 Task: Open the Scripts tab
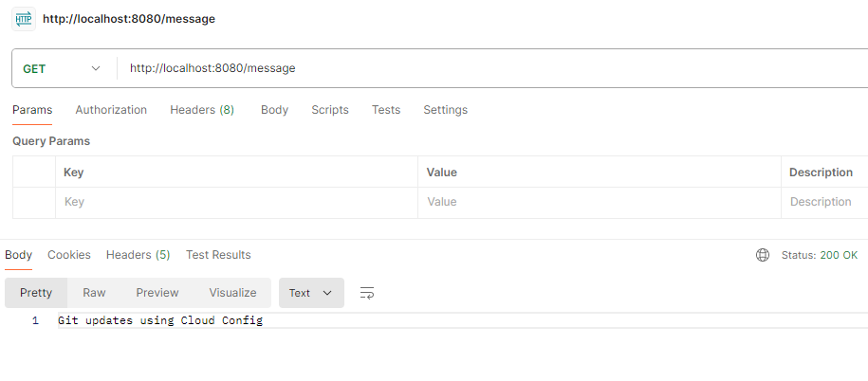pyautogui.click(x=330, y=110)
